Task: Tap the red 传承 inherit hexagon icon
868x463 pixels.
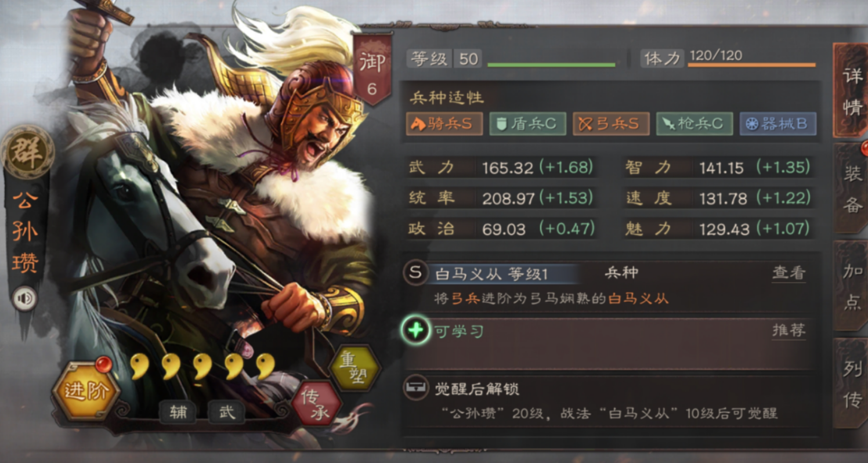Action: tap(316, 403)
